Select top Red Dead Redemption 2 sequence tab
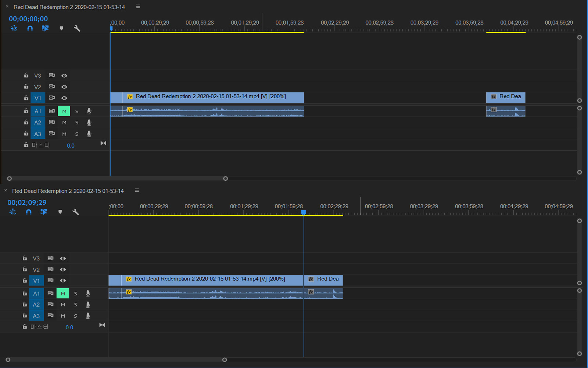The width and height of the screenshot is (588, 368). [x=69, y=7]
